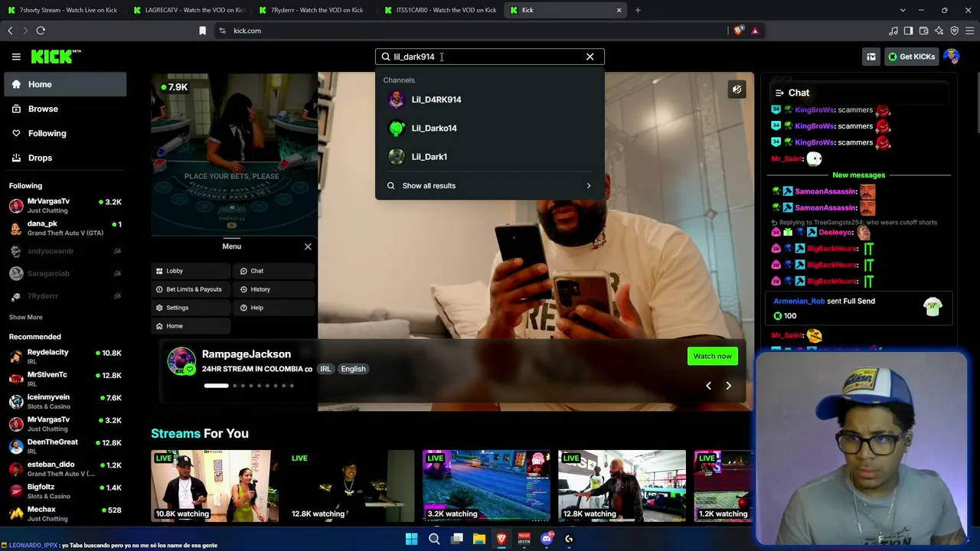Viewport: 980px width, 551px height.
Task: Go back in browser history
Action: tap(10, 31)
